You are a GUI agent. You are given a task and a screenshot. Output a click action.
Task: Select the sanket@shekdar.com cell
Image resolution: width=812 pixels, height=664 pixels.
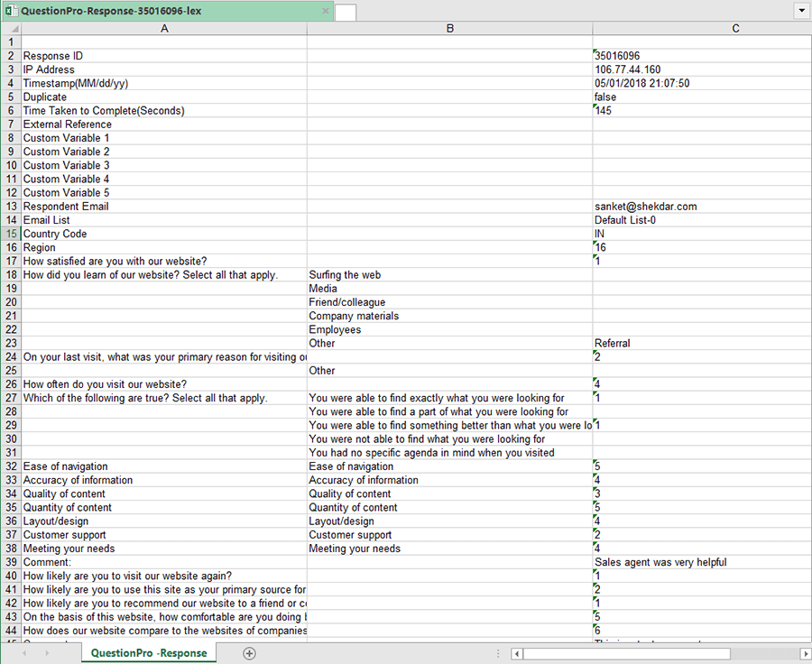(702, 206)
